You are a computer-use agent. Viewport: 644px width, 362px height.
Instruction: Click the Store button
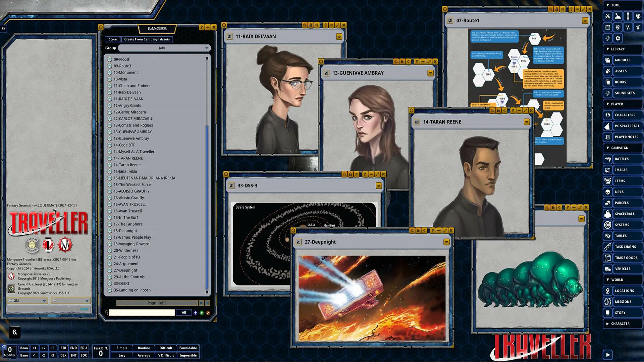[x=113, y=39]
